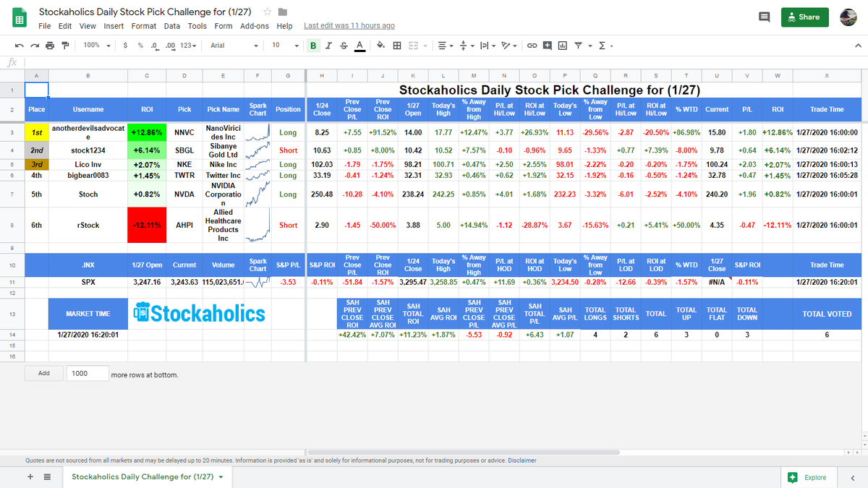Click the Disclaimer link
The width and height of the screenshot is (868, 488).
522,461
